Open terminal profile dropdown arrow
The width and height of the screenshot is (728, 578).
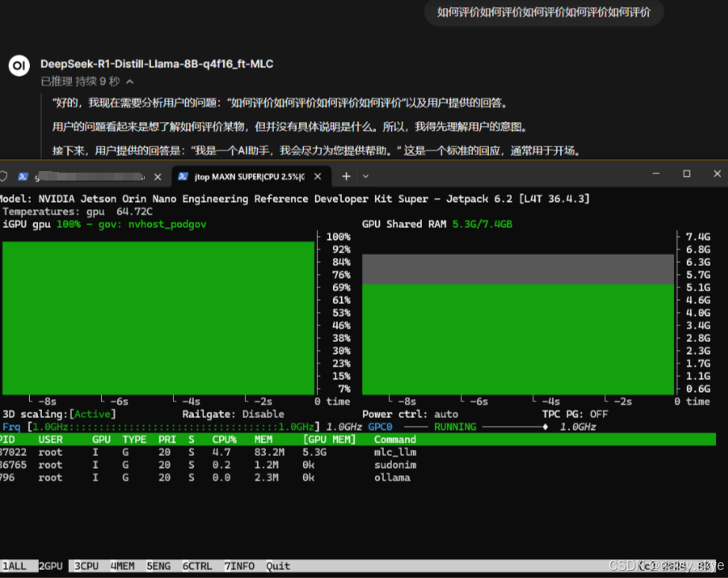pos(366,176)
